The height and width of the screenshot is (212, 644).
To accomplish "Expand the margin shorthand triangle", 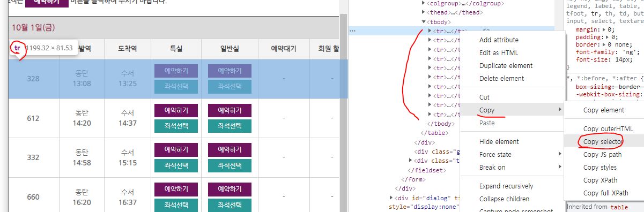I will 604,30.
